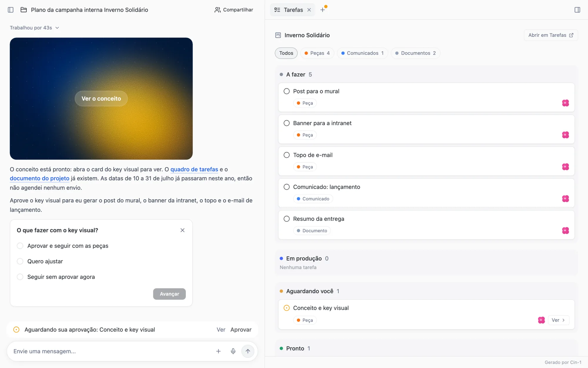588x368 pixels.
Task: Click pink assignee avatar on Banner para a intranet
Action: 565,135
